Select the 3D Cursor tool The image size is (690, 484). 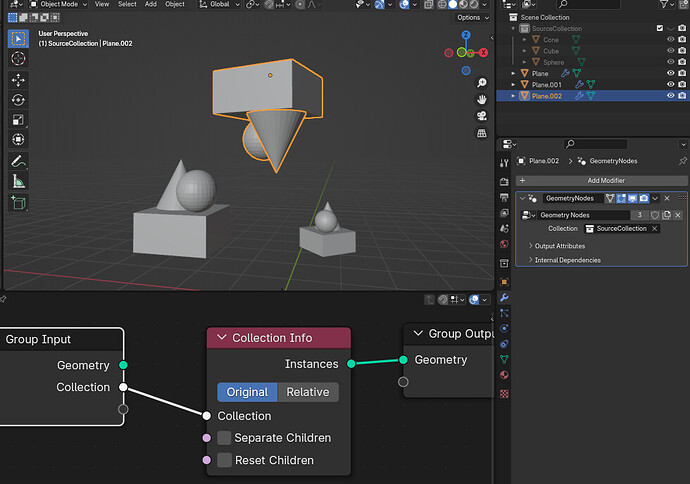[x=18, y=59]
